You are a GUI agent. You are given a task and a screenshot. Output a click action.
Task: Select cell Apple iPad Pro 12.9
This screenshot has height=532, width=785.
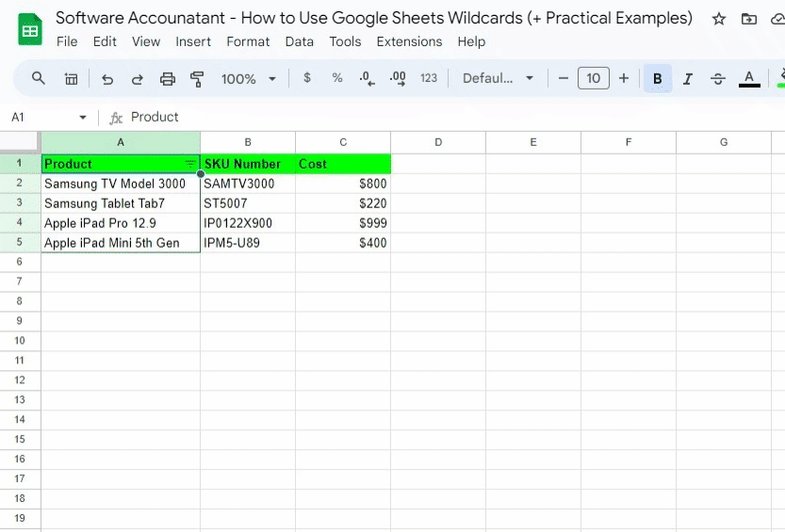(x=121, y=223)
